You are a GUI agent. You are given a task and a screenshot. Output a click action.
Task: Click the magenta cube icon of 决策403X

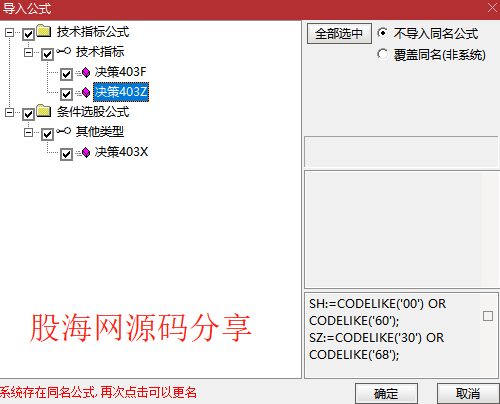point(86,152)
